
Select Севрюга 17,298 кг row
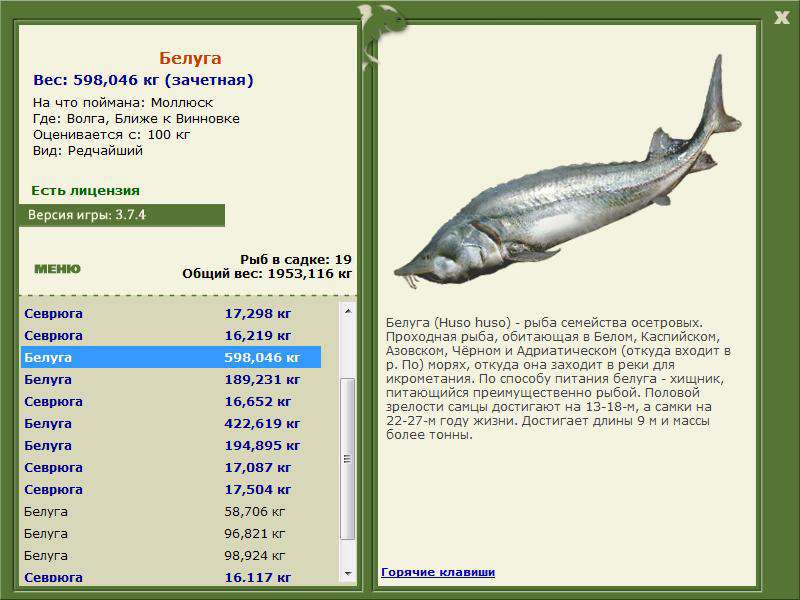171,313
